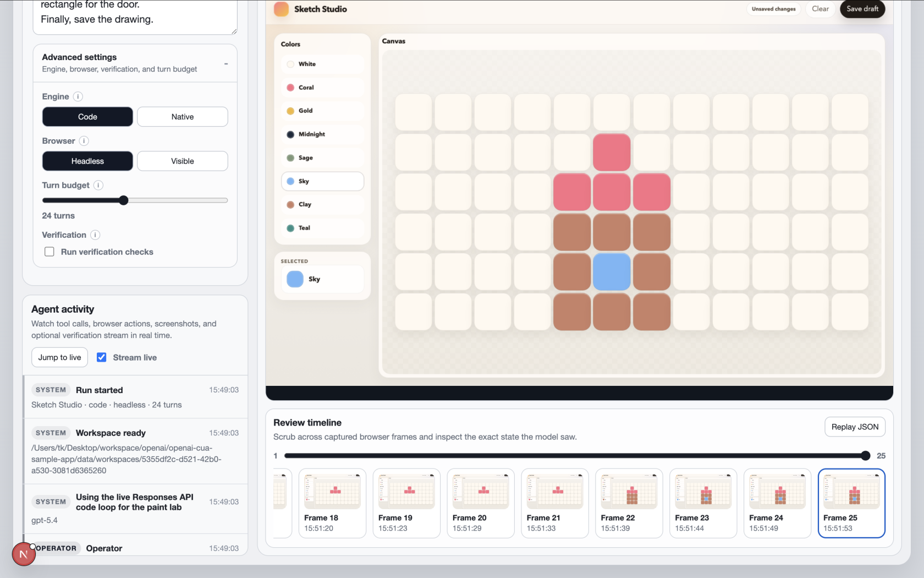Screen dimensions: 924x578
Task: Click the Verification info icon
Action: click(95, 235)
